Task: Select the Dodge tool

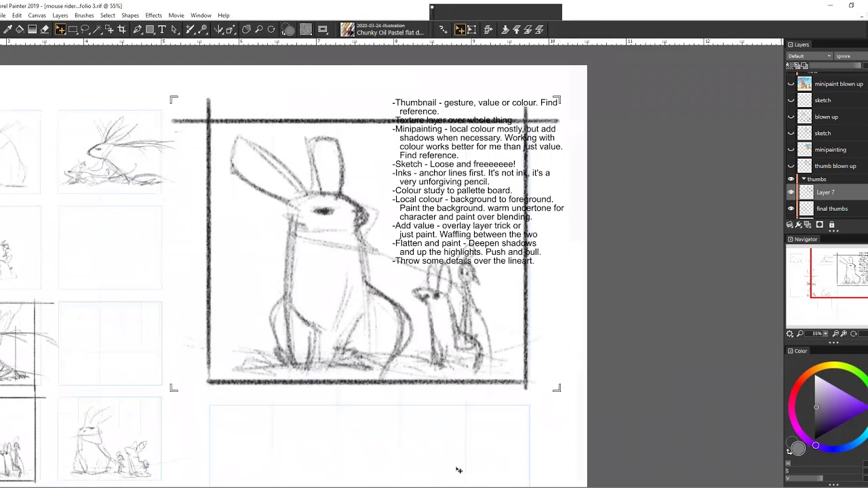Action: [x=203, y=29]
